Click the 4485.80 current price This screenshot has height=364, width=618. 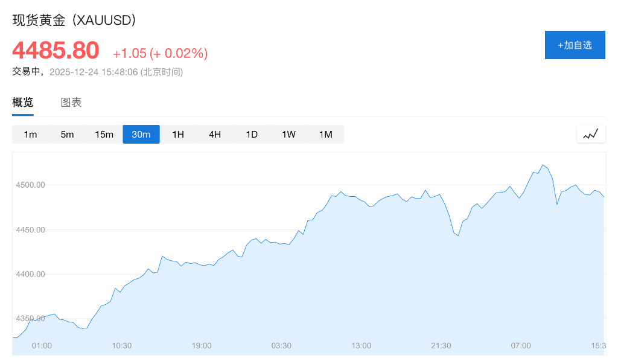pos(56,51)
